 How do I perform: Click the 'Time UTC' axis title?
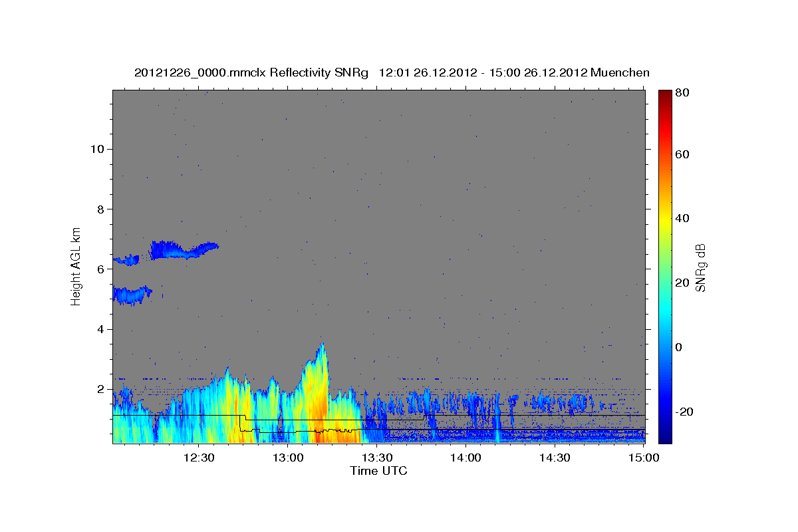coord(378,471)
